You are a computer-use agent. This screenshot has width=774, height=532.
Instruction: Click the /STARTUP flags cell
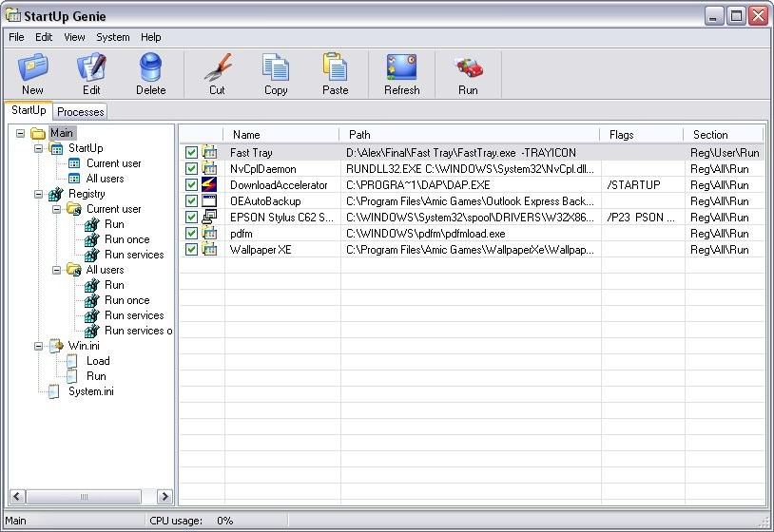[643, 185]
